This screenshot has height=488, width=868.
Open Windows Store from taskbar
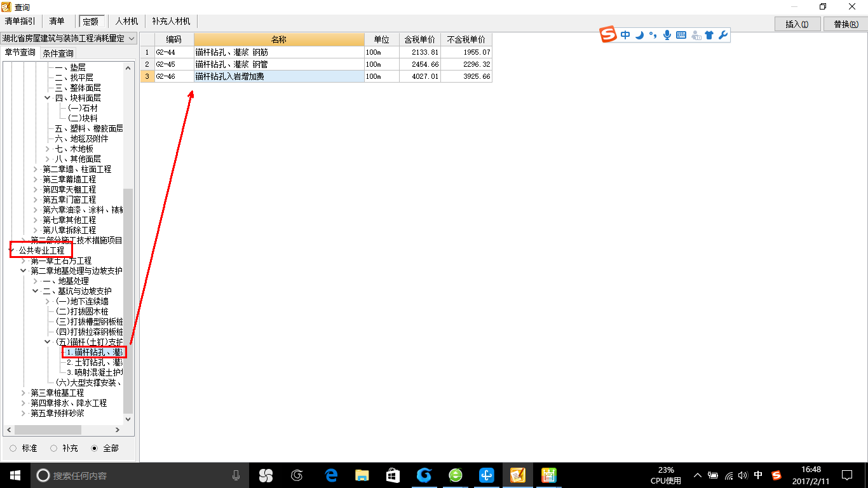[393, 475]
